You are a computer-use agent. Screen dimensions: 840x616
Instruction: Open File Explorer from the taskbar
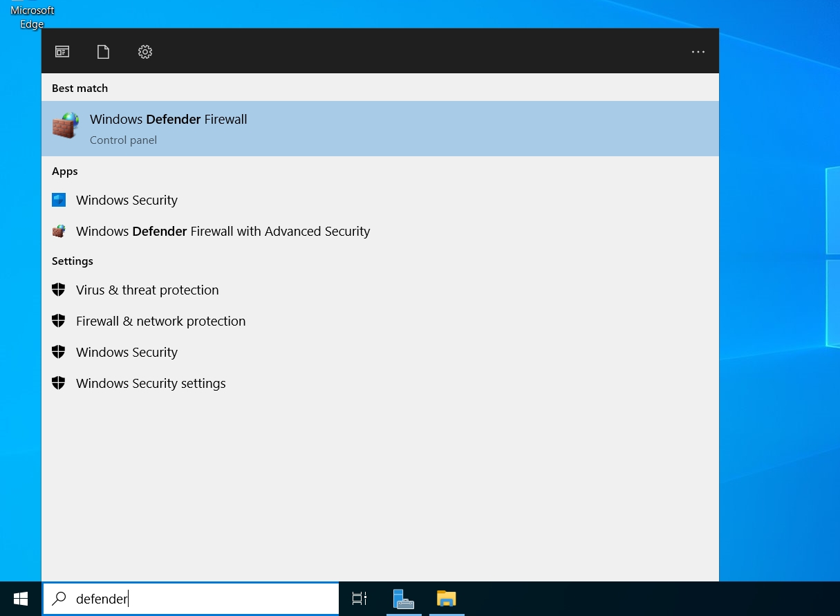coord(447,599)
